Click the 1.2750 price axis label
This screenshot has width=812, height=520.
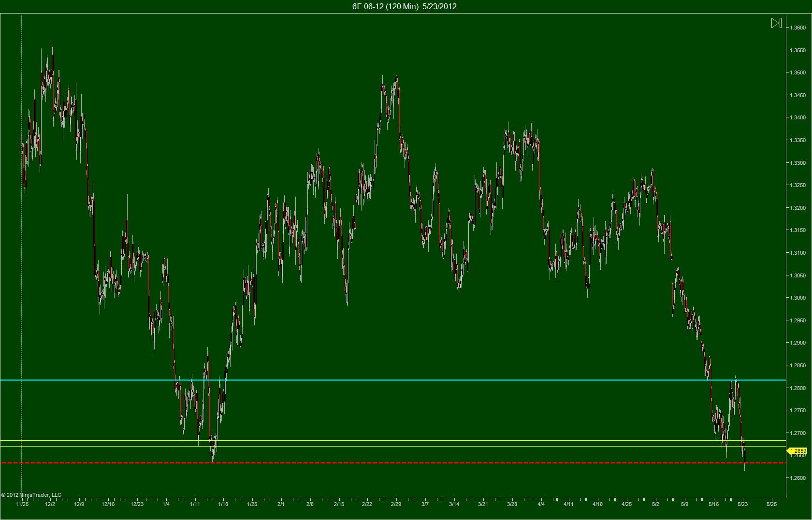click(797, 410)
